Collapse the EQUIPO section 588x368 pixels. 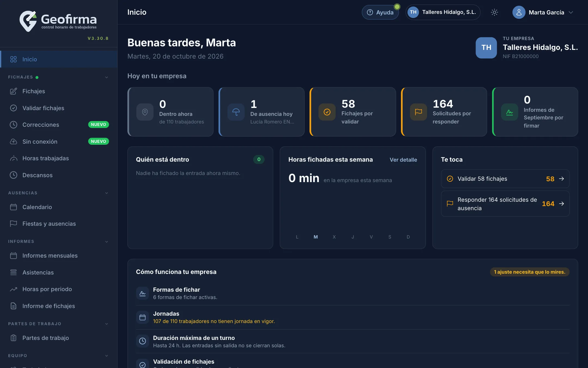point(106,356)
